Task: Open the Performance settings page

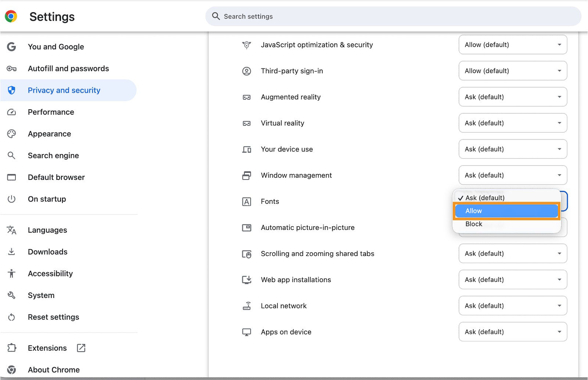Action: 51,112
